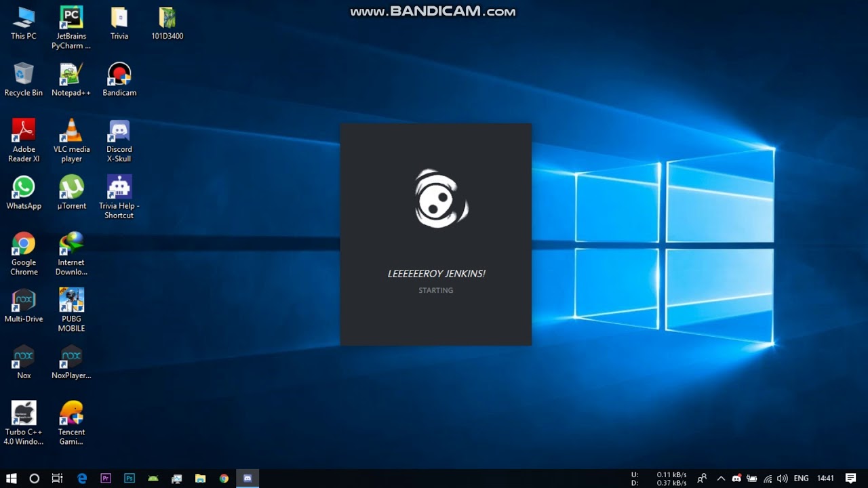Launch Turbo C++ 4.0 Windows shortcut

(24, 423)
